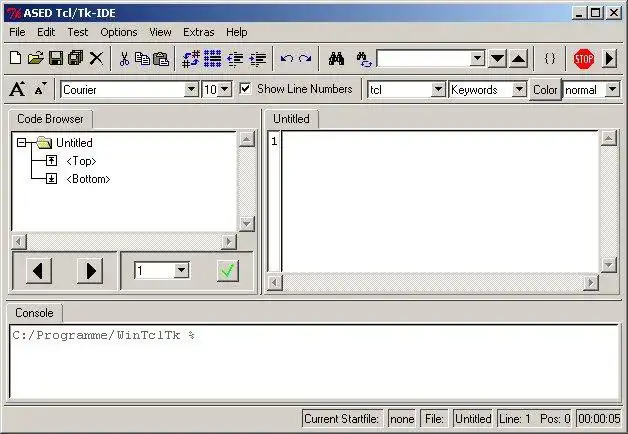Open the Options menu
Image resolution: width=628 pixels, height=434 pixels.
(x=119, y=32)
